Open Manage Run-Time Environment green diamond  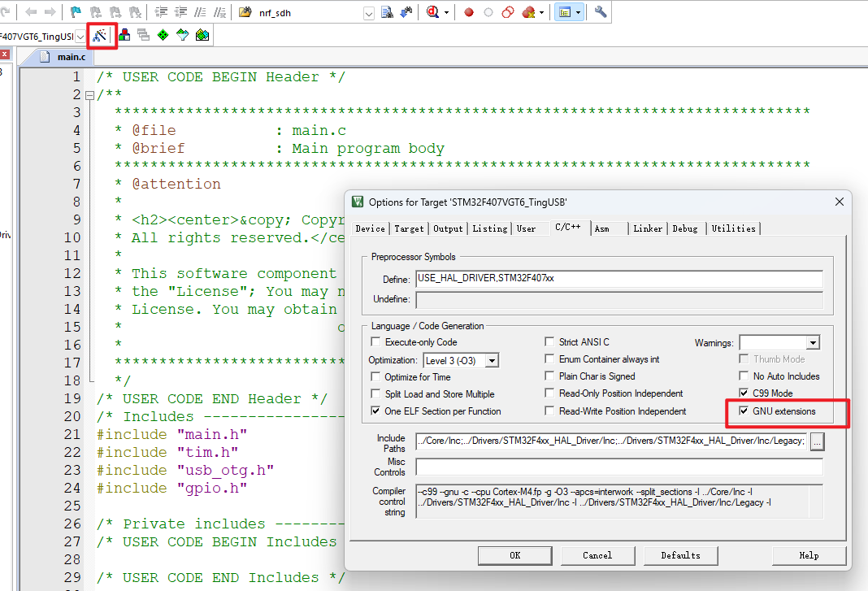(163, 35)
